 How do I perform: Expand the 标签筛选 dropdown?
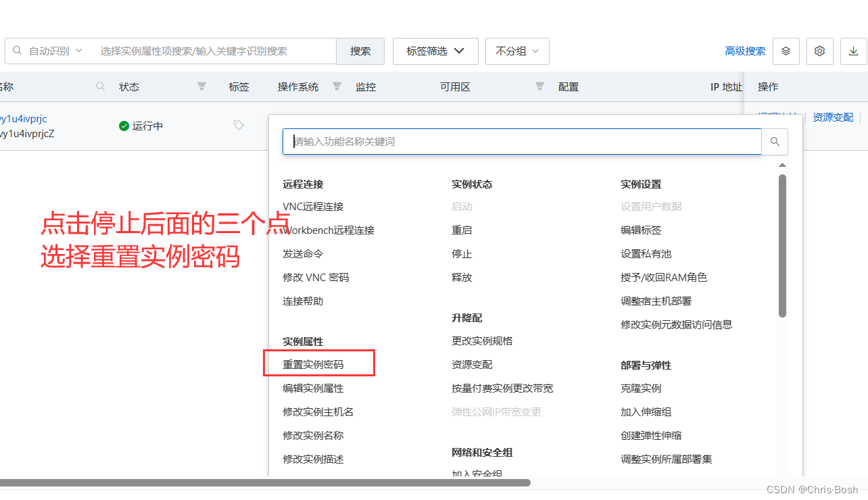(435, 51)
